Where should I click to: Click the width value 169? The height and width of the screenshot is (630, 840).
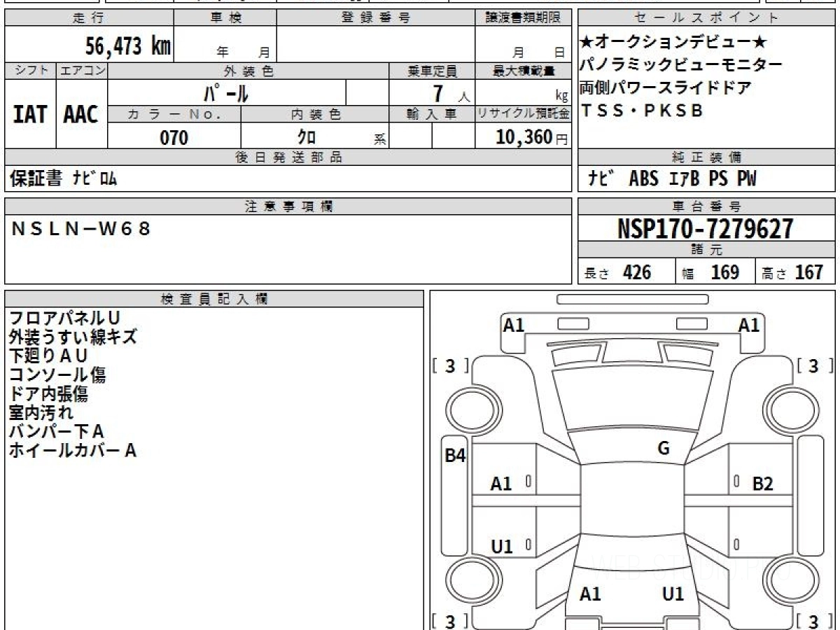(724, 272)
